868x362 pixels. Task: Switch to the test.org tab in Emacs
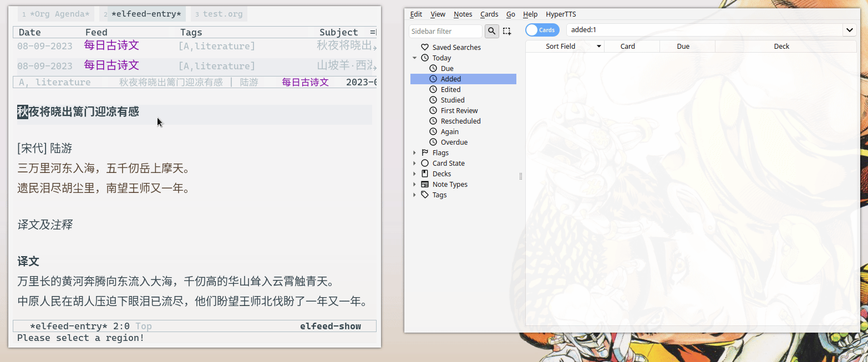pos(219,14)
